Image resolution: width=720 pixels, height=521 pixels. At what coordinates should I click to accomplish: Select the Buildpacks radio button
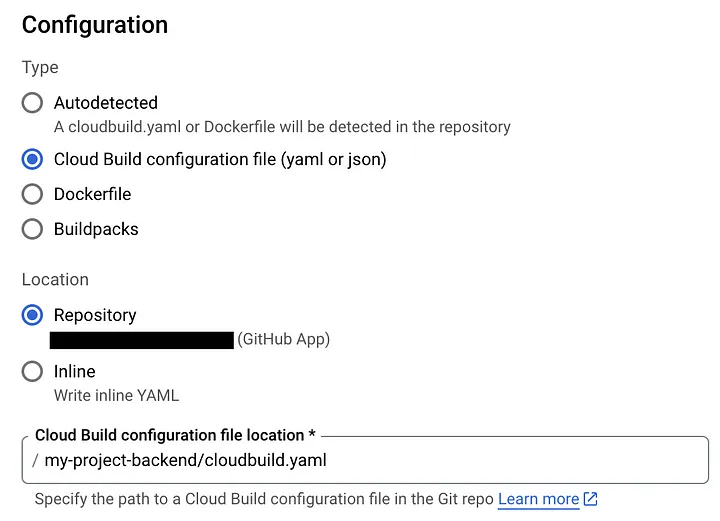coord(32,229)
